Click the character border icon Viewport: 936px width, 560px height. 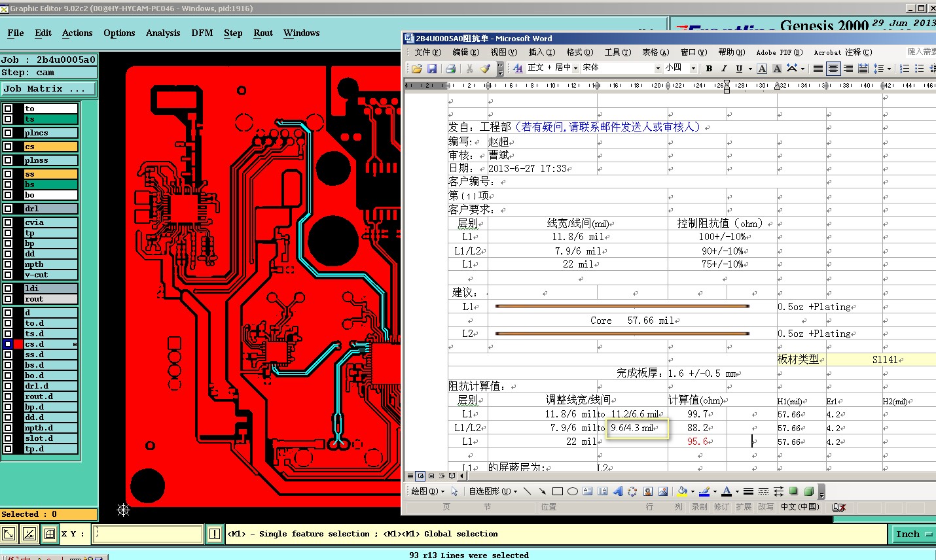pyautogui.click(x=762, y=68)
